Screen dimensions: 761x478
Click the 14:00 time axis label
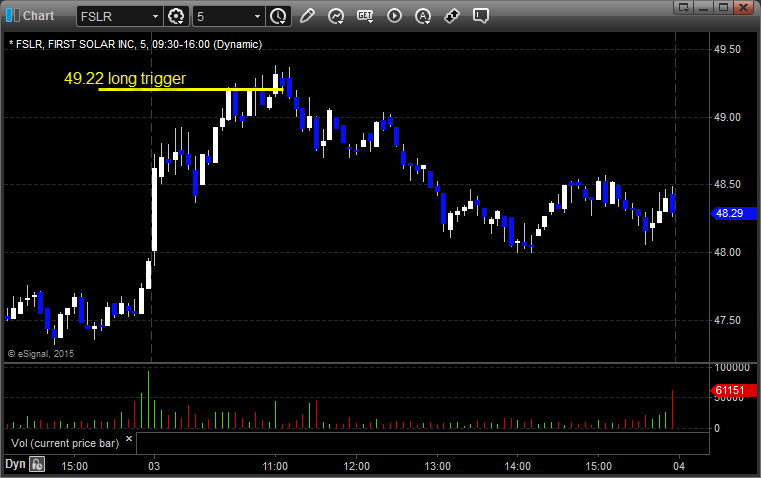517,466
